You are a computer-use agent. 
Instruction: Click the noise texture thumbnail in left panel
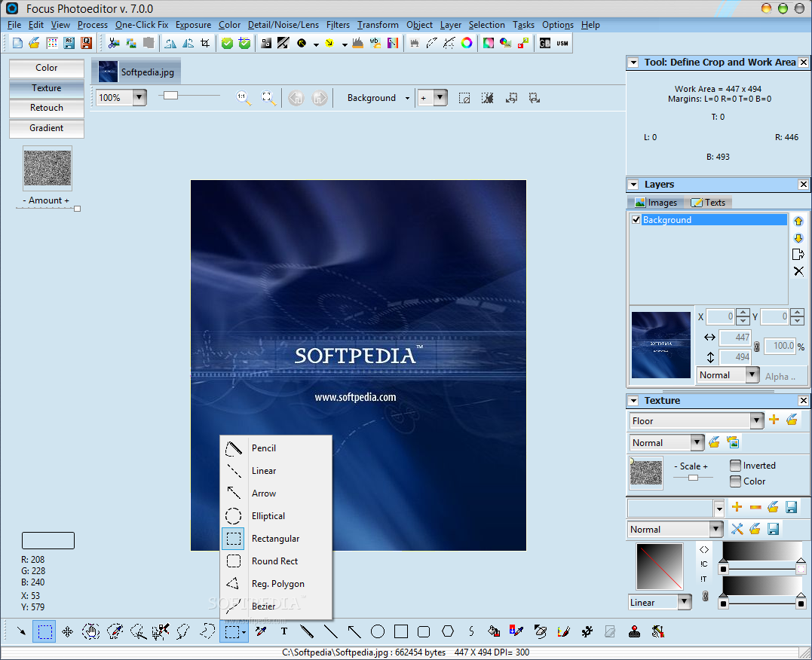click(47, 168)
